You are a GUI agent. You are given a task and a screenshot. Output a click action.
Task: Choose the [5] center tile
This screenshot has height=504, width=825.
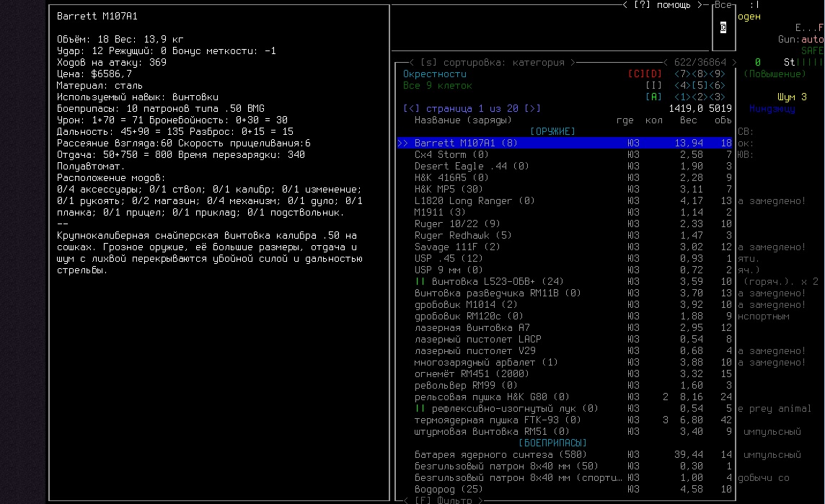pos(700,86)
